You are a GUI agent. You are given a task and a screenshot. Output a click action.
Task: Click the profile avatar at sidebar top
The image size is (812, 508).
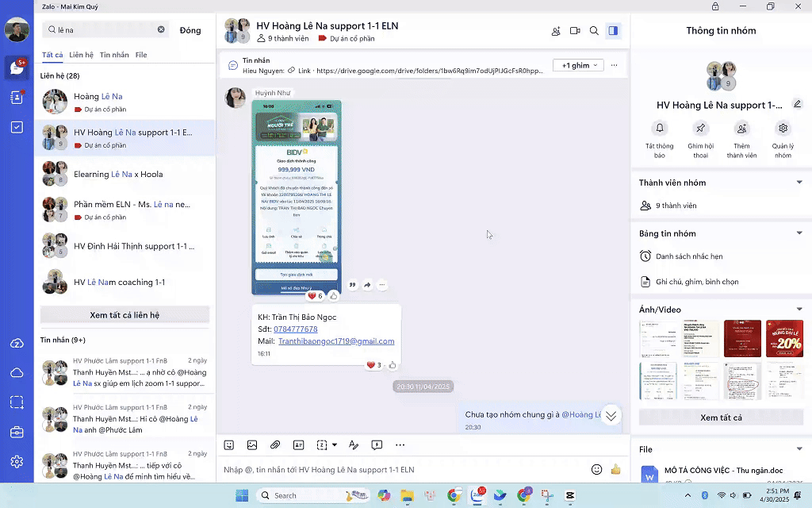point(17,29)
